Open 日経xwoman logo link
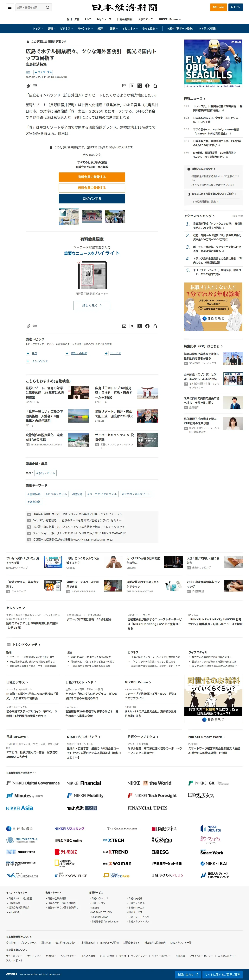249x980 pixels. pyautogui.click(x=117, y=863)
